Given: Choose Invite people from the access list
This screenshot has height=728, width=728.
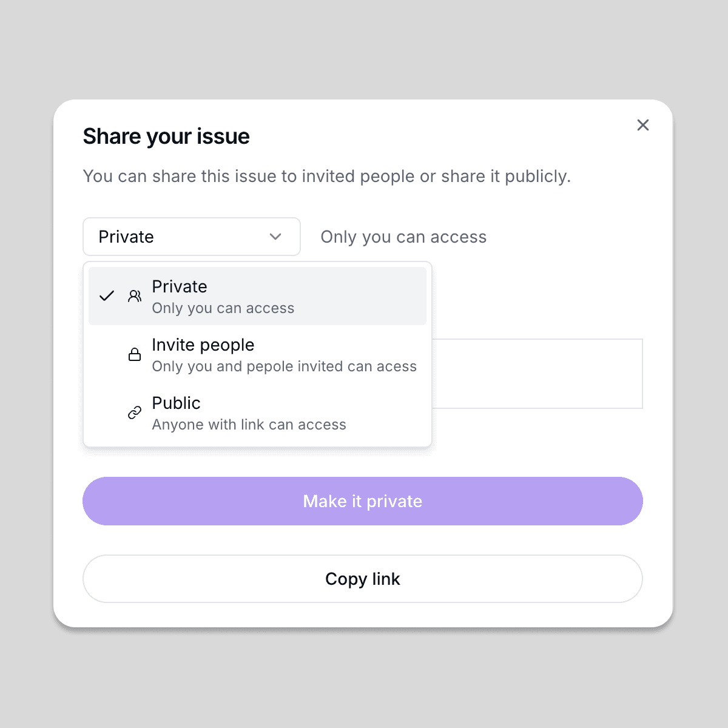Looking at the screenshot, I should (203, 345).
